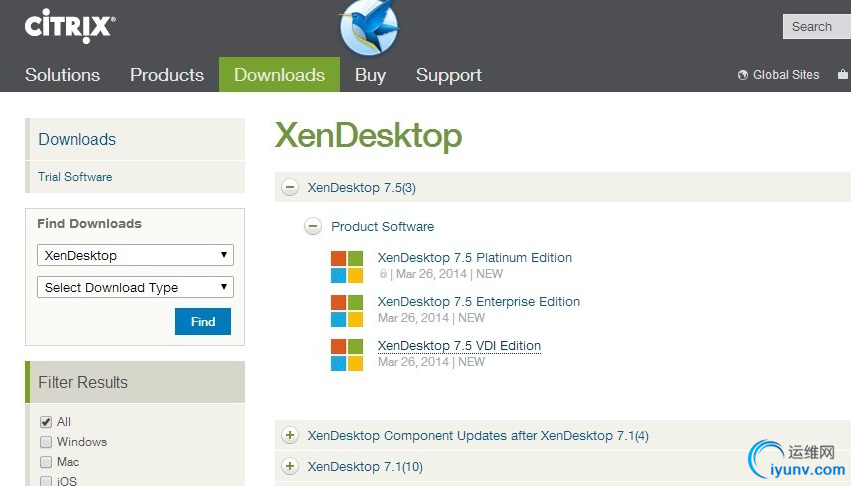The height and width of the screenshot is (486, 851).
Task: Collapse the Product Software subsection
Action: (313, 226)
